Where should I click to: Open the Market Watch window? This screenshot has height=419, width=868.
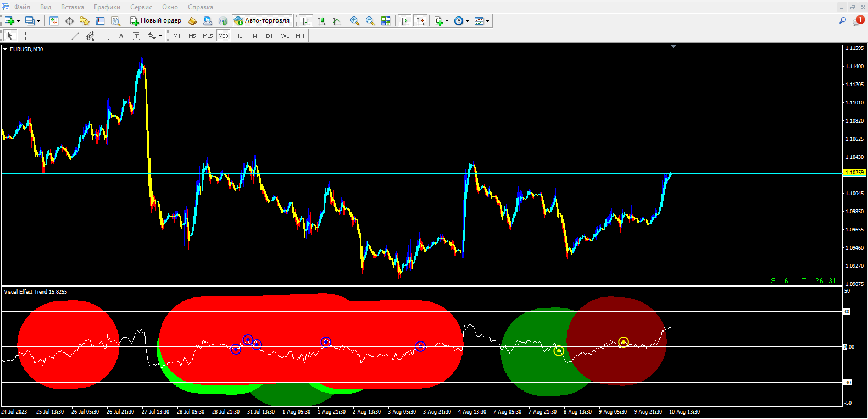point(54,21)
